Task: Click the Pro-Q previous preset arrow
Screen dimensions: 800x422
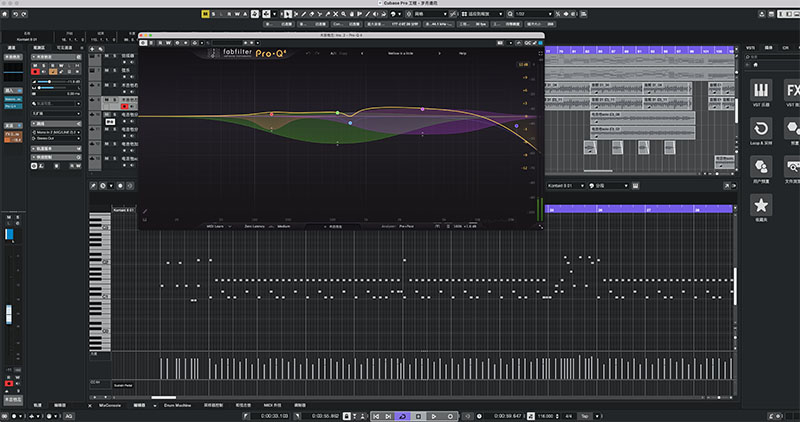Action: click(x=362, y=53)
